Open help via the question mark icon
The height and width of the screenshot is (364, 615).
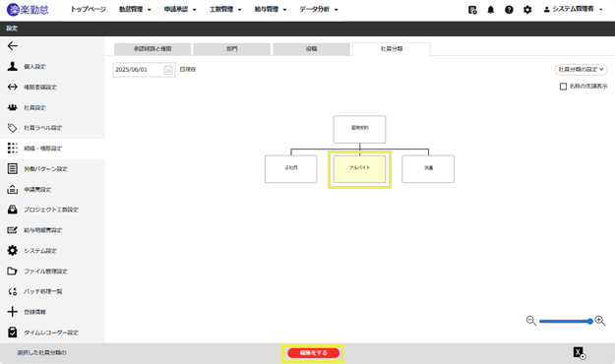click(509, 10)
